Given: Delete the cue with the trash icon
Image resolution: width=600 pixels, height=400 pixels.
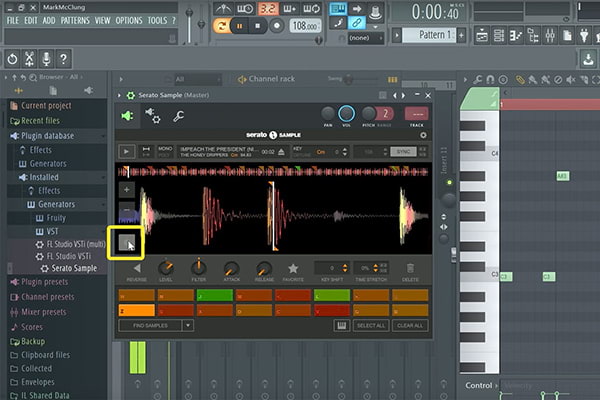Looking at the screenshot, I should coord(410,268).
